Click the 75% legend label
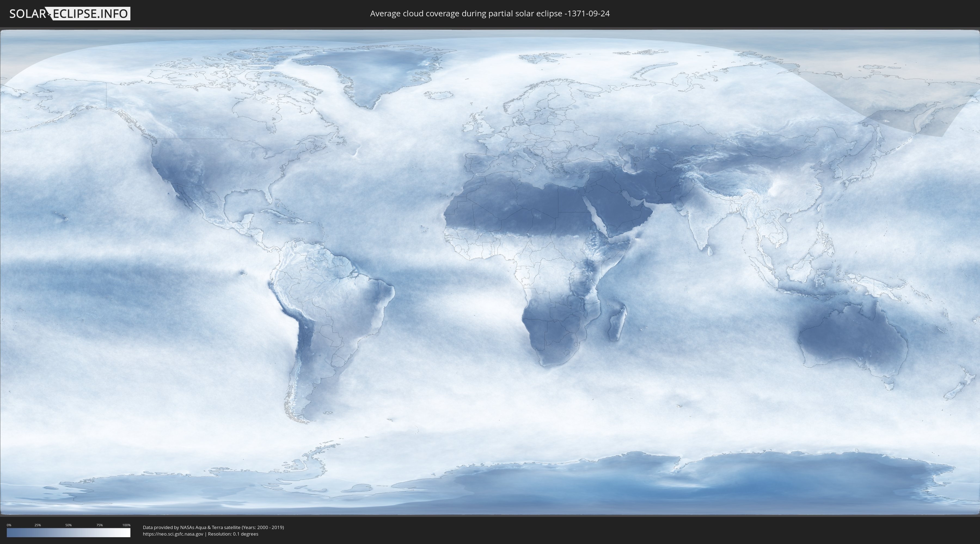The height and width of the screenshot is (544, 980). pos(99,525)
